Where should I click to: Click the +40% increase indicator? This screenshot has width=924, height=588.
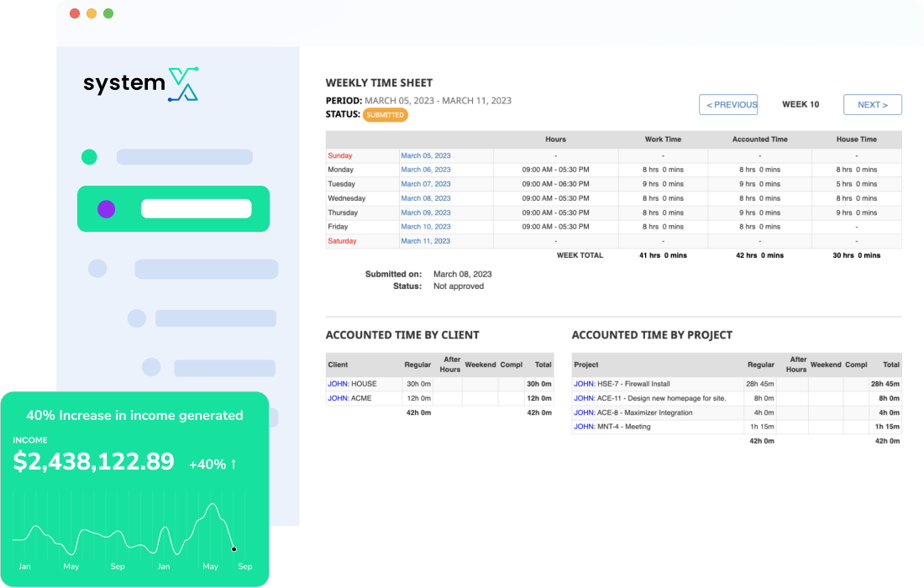[x=213, y=465]
